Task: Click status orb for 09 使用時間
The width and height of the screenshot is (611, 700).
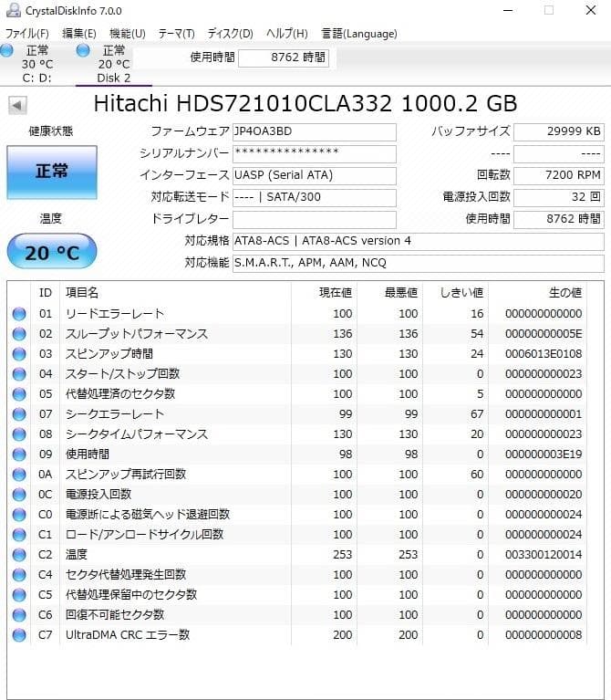Action: [19, 454]
